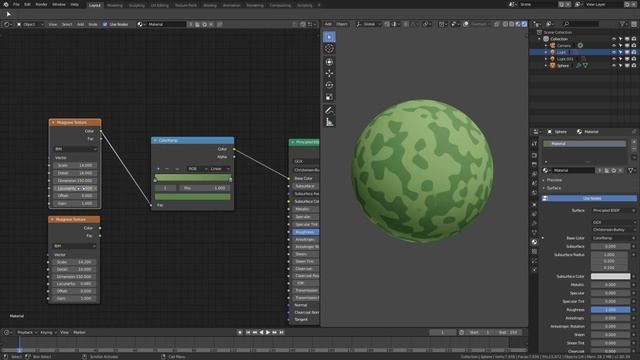Open the Material properties tab icon
The image size is (640, 360).
pos(534,242)
